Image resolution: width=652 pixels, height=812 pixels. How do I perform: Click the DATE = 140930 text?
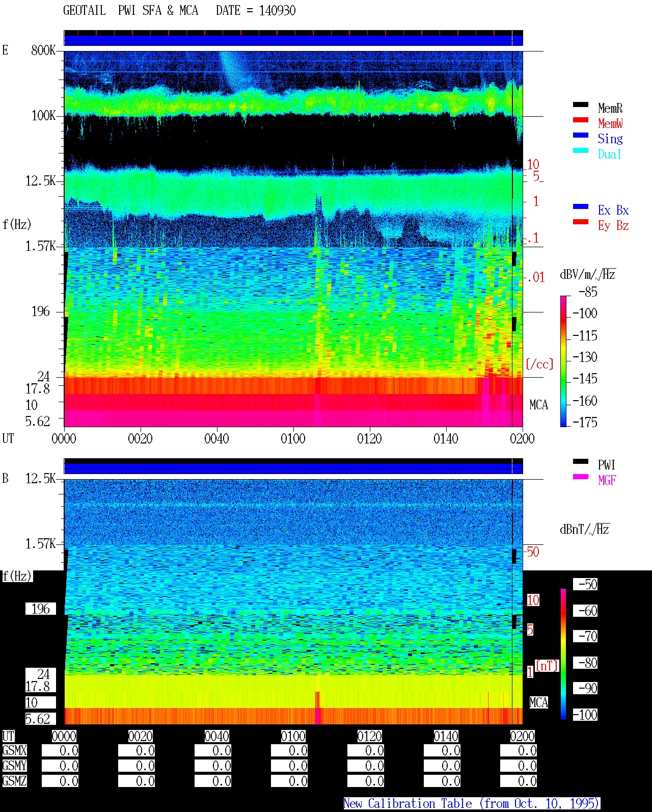click(x=256, y=11)
